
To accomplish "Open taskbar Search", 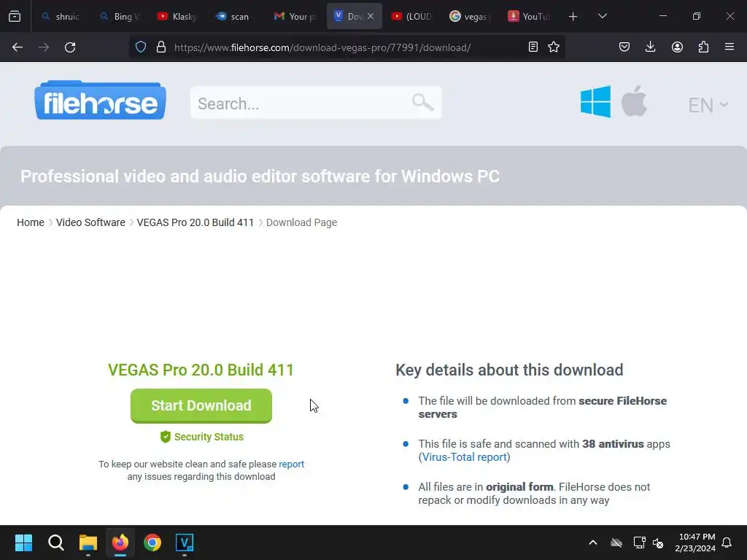I will [55, 542].
